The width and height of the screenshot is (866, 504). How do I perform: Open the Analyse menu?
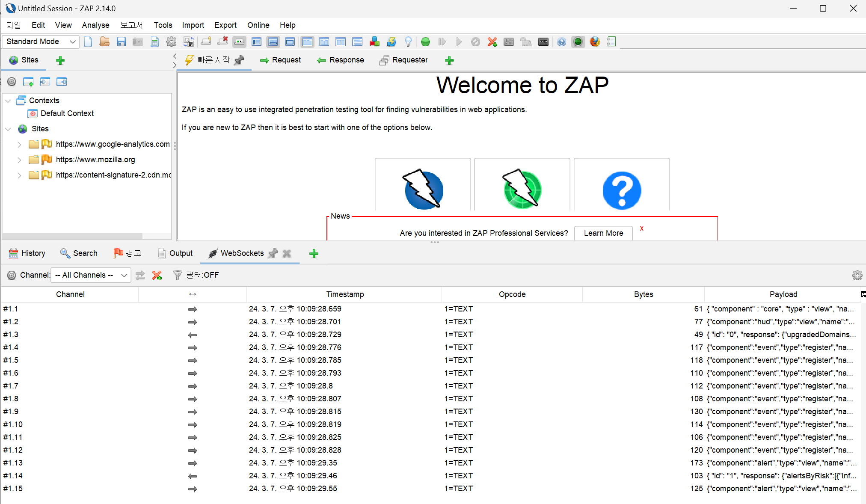(95, 25)
